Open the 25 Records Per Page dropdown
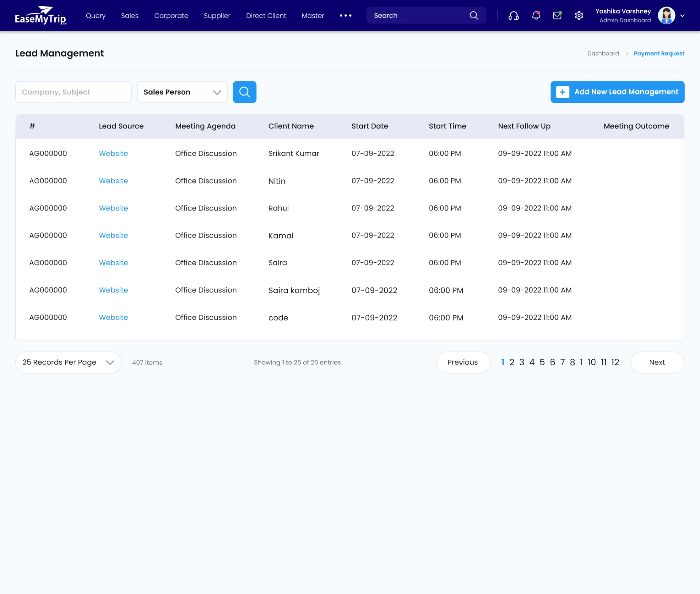The height and width of the screenshot is (594, 700). click(x=69, y=362)
